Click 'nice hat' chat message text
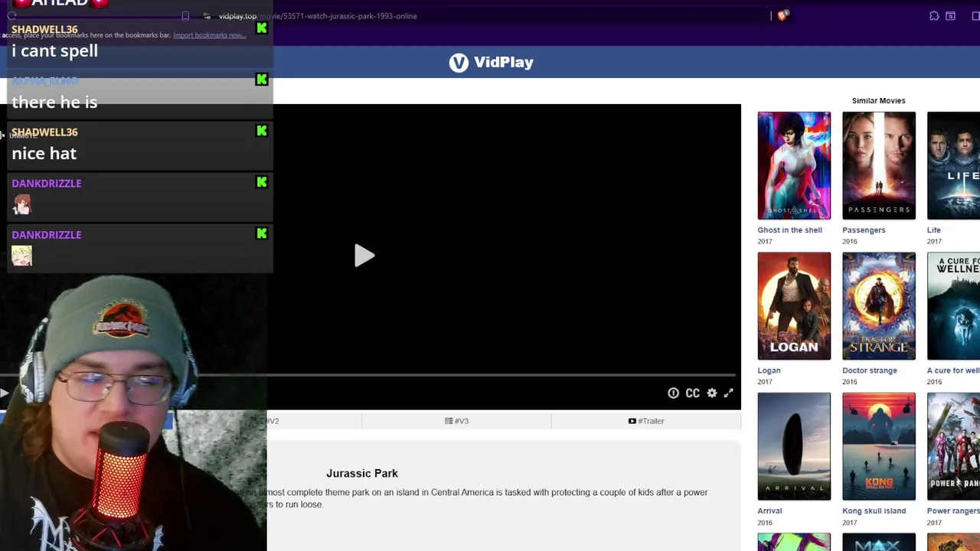 click(44, 153)
